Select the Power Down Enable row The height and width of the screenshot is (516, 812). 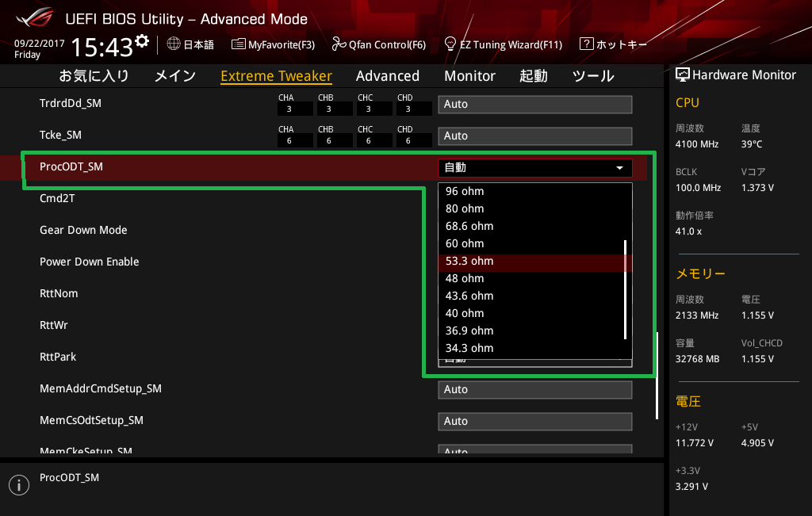click(89, 262)
